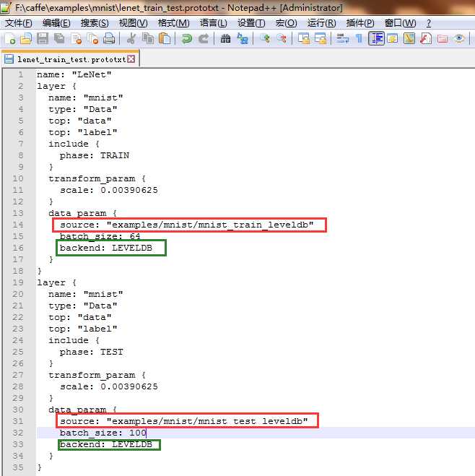475x476 pixels.
Task: Click the text phase: TRAIN
Action: tap(95, 155)
